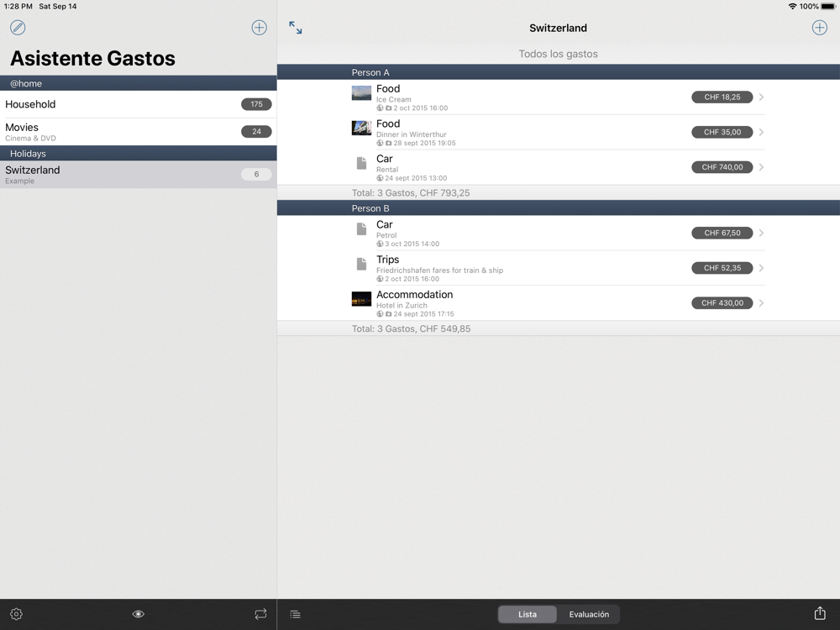Open the Movies expense group
Screen dimensions: 840x630
(x=139, y=132)
